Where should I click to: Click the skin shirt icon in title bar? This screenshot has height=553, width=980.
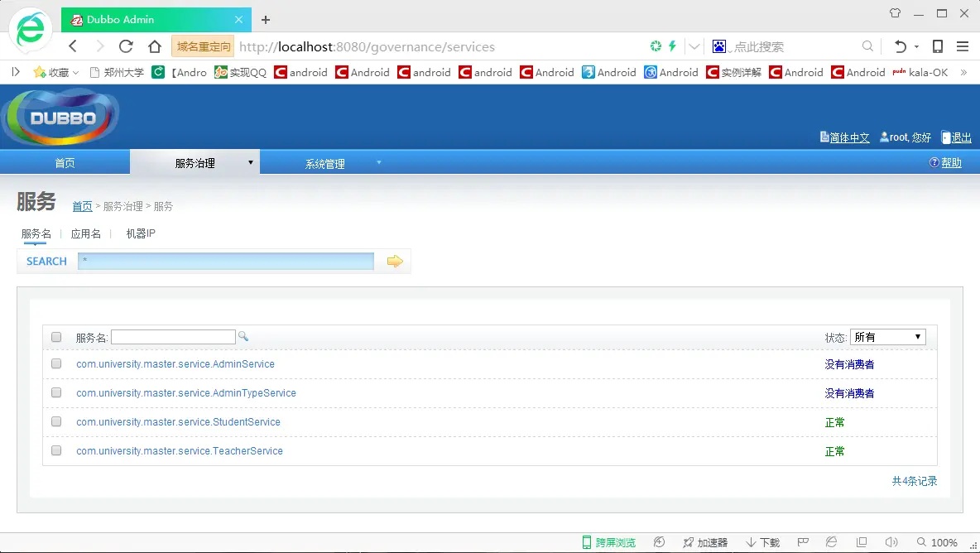895,13
